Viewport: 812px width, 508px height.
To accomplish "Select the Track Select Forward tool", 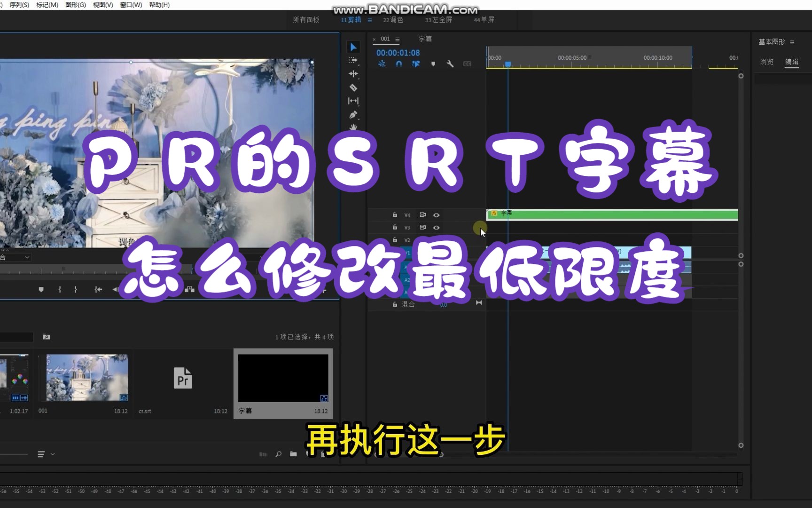I will tap(353, 60).
